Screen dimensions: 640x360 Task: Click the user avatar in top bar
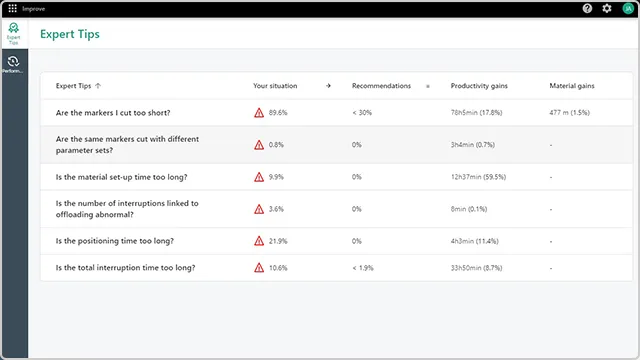pyautogui.click(x=628, y=8)
